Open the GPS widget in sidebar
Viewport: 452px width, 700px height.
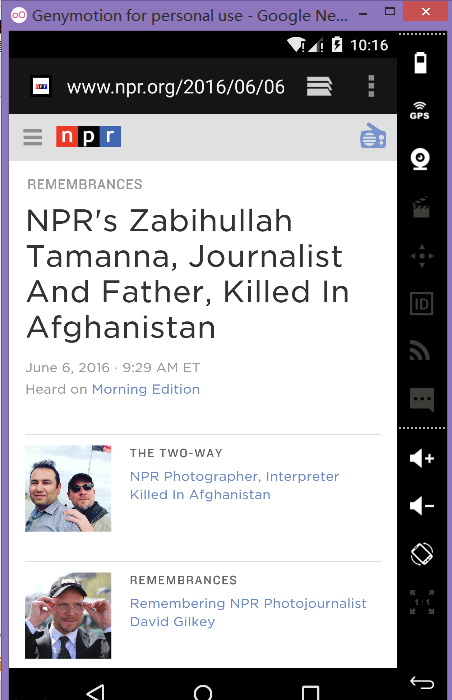[419, 110]
